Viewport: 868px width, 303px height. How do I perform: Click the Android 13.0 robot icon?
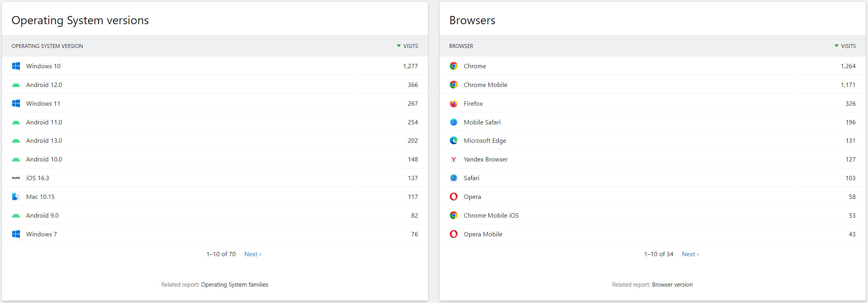click(16, 141)
